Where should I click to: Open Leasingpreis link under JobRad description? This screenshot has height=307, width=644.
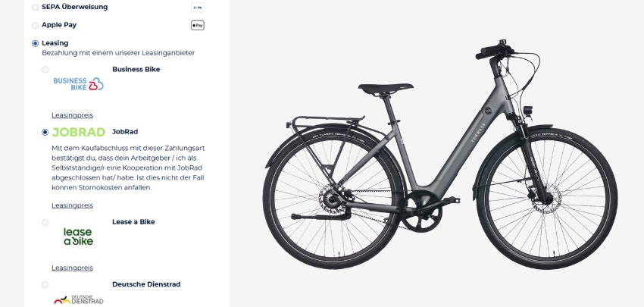click(x=72, y=205)
